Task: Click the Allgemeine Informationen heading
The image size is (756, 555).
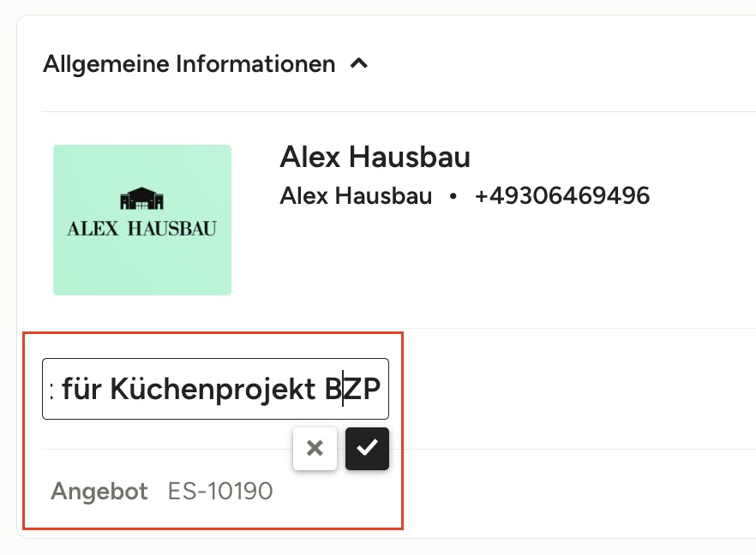Action: 189,63
